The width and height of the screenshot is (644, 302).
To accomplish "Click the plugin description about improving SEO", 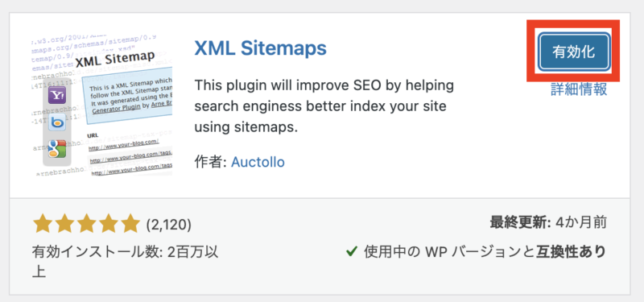I will click(x=324, y=106).
